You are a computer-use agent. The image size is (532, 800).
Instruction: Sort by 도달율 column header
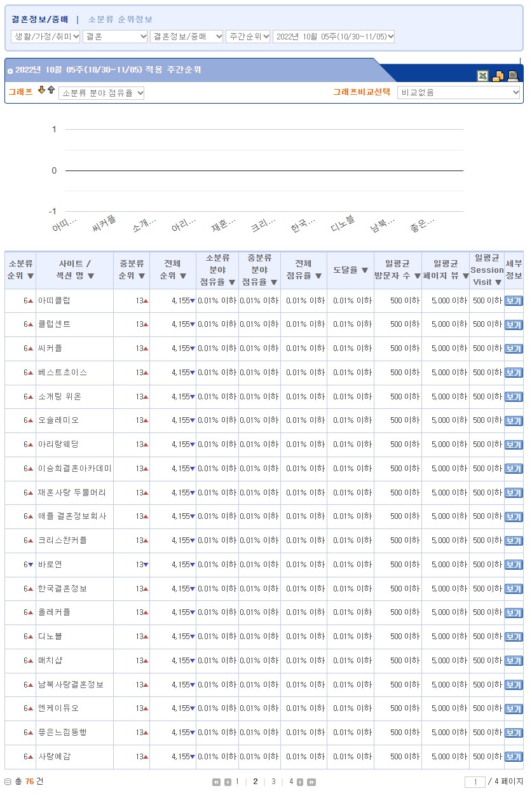[350, 270]
